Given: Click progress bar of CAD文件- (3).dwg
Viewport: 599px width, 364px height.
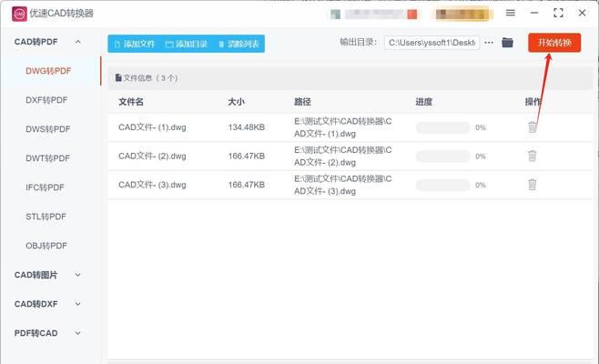Looking at the screenshot, I should coord(442,186).
